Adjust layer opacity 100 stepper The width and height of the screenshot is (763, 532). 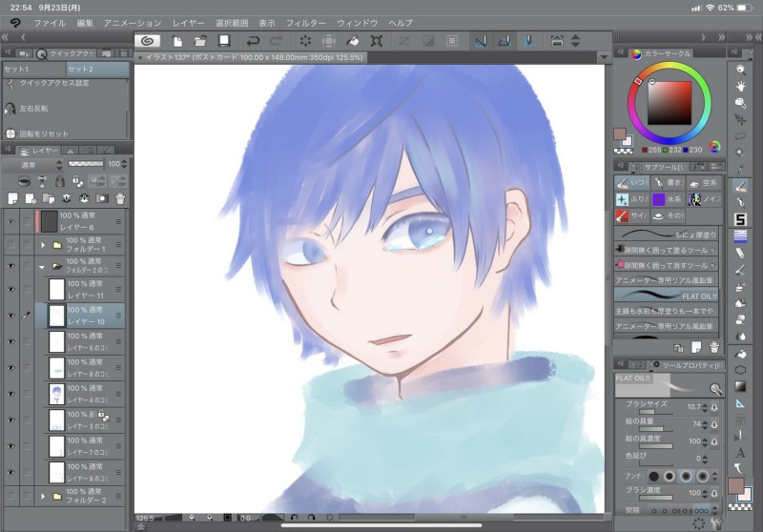pyautogui.click(x=124, y=164)
